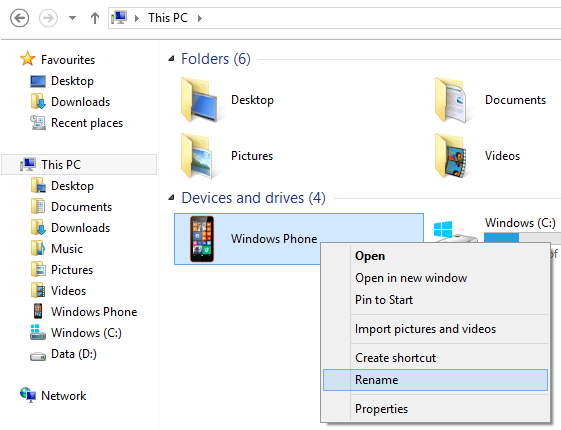The height and width of the screenshot is (430, 561).
Task: Click the Folders (6) group header
Action: (x=216, y=59)
